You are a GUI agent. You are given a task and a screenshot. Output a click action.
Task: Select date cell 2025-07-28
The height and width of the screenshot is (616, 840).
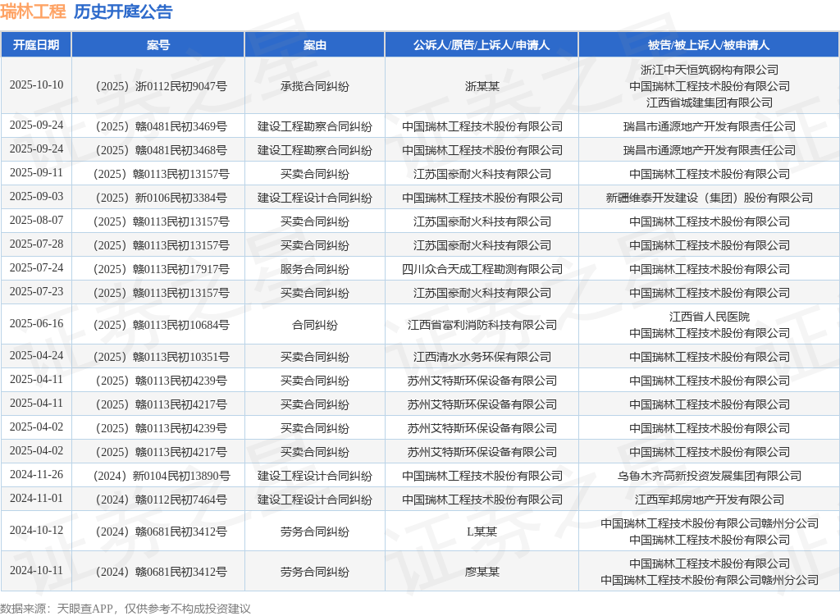click(36, 244)
